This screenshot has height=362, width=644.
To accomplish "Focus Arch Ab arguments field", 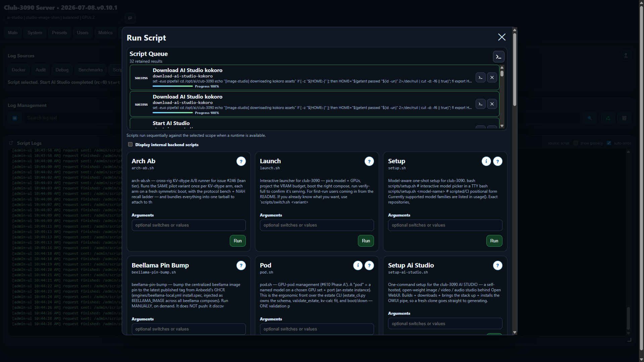I will point(189,225).
